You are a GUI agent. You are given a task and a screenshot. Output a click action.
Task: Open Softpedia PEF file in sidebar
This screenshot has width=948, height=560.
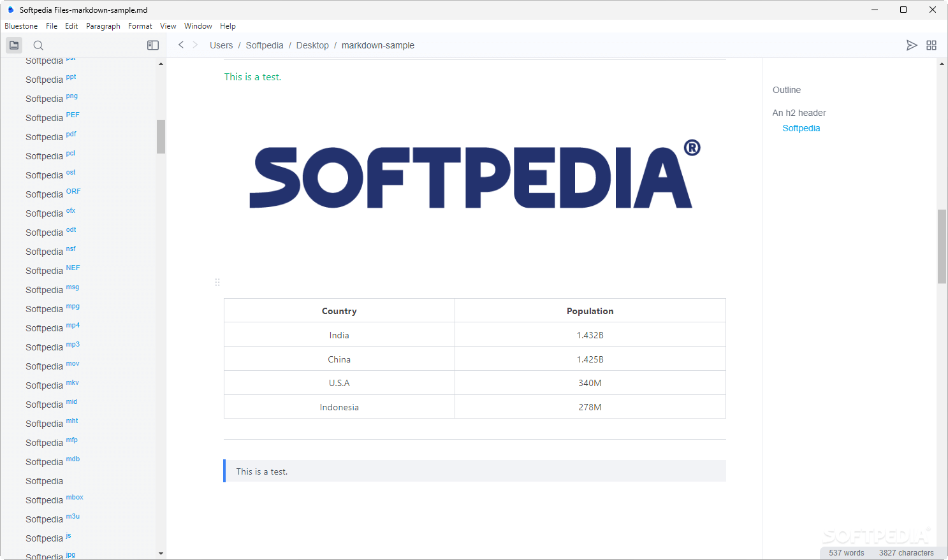pyautogui.click(x=52, y=117)
